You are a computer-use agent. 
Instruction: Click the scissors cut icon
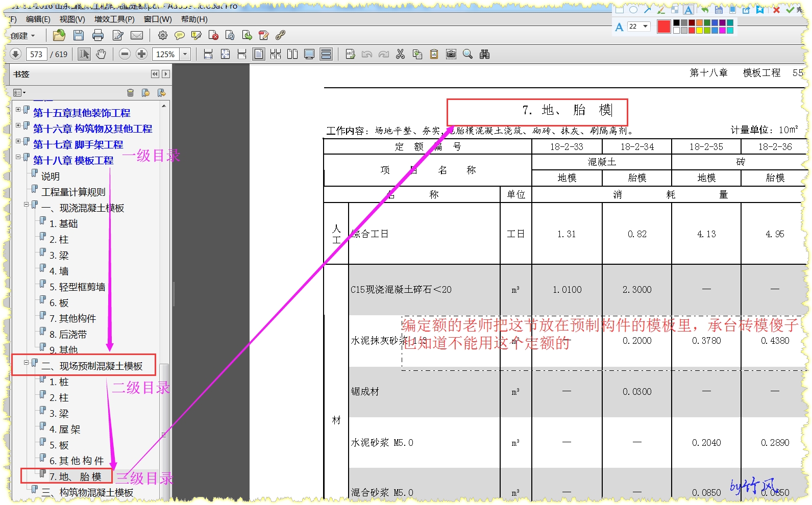pyautogui.click(x=401, y=54)
